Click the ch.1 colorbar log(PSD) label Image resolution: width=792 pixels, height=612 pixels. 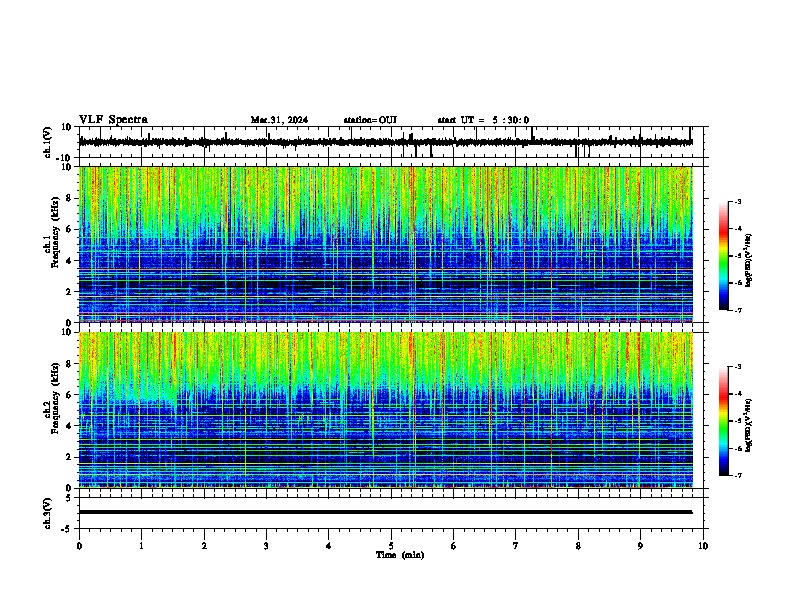tap(748, 261)
